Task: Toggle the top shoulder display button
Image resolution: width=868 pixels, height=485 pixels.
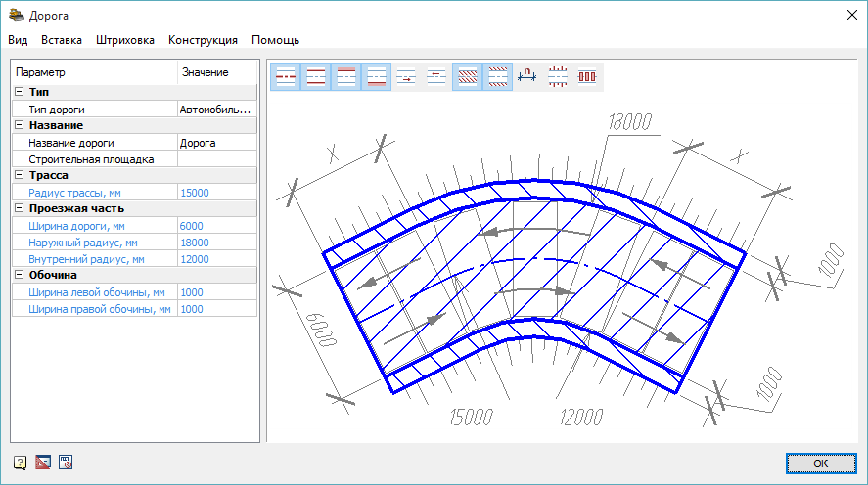Action: [346, 77]
